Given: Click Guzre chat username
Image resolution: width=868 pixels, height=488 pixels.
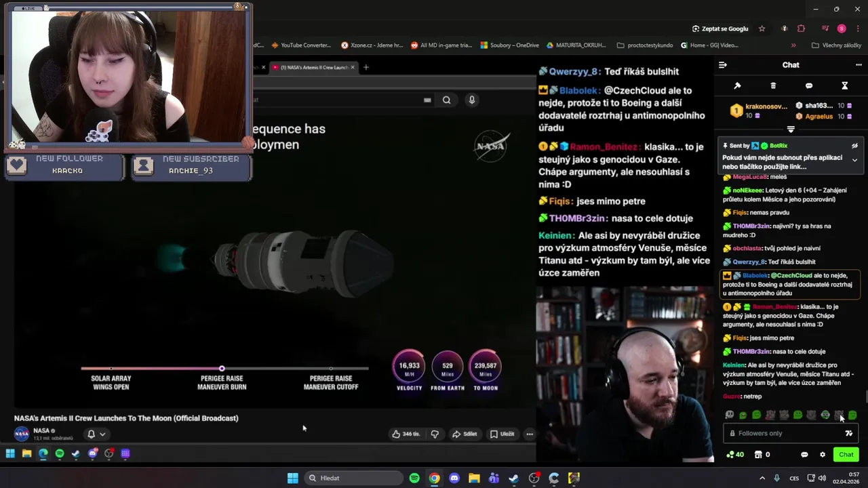Looking at the screenshot, I should [x=732, y=396].
